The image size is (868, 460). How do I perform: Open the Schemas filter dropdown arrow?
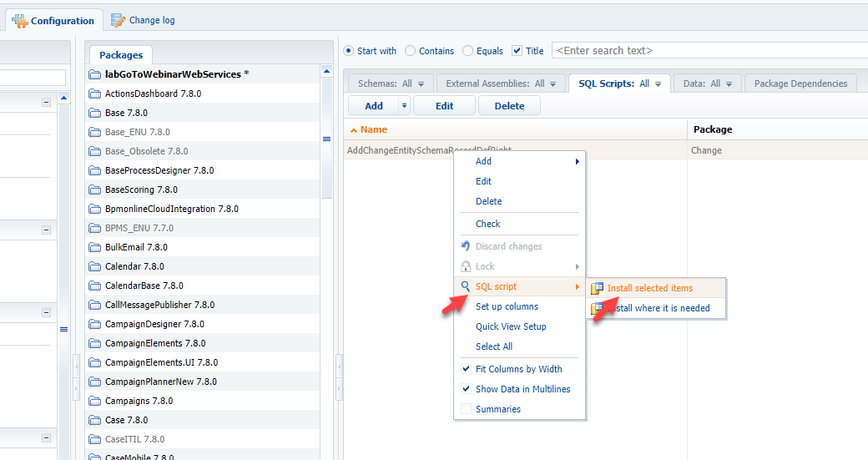tap(421, 84)
